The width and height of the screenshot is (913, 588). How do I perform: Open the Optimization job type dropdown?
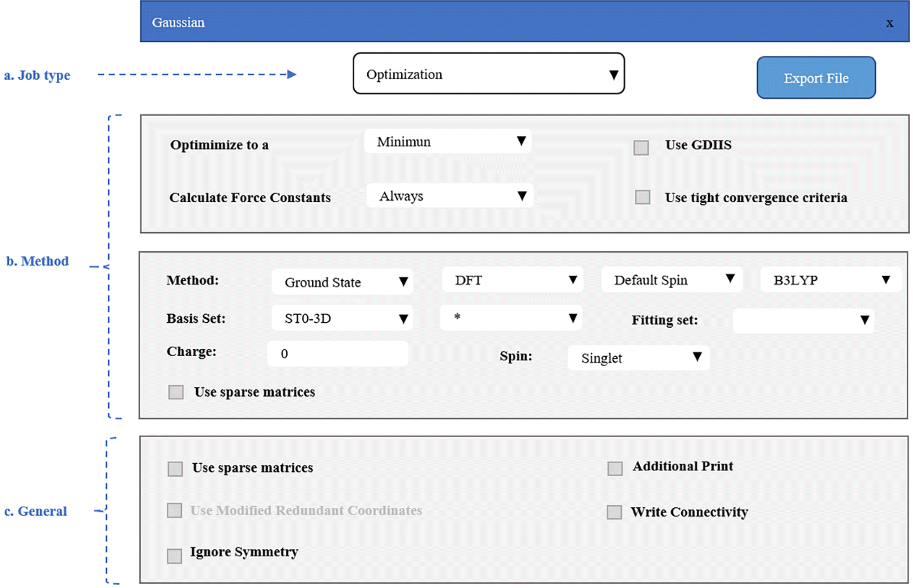(x=488, y=74)
